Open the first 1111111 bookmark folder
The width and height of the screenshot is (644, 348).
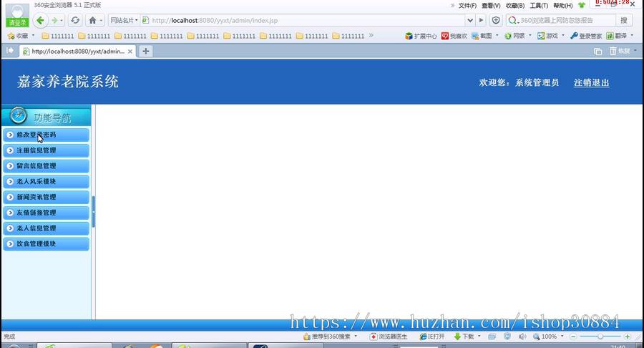(58, 36)
